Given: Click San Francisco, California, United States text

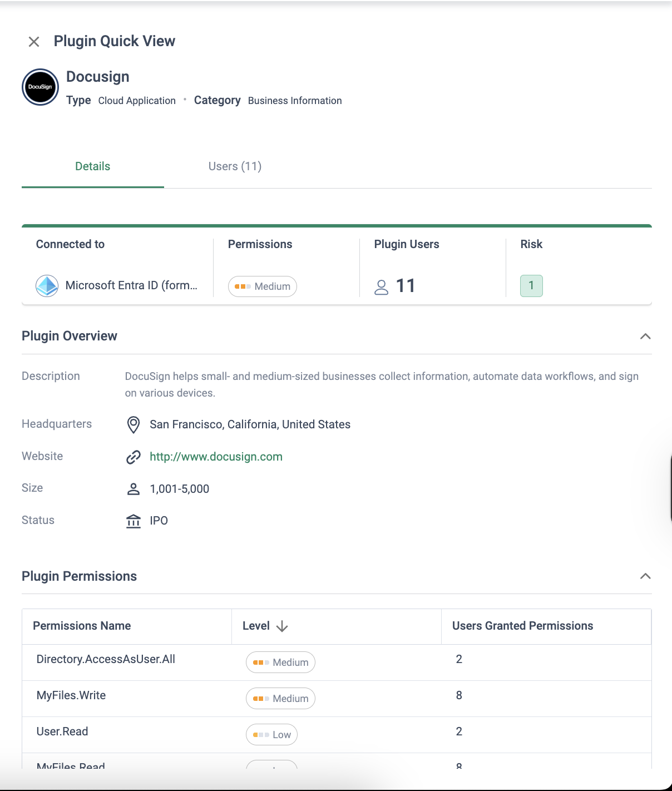Looking at the screenshot, I should 250,424.
